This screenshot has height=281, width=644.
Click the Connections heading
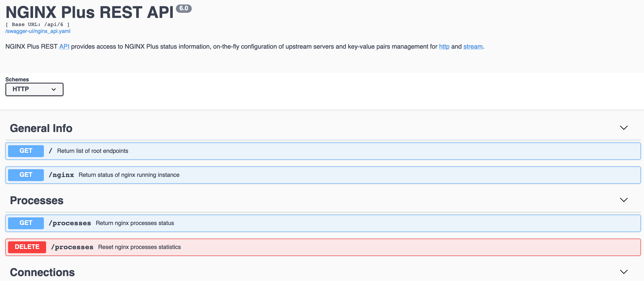coord(42,272)
